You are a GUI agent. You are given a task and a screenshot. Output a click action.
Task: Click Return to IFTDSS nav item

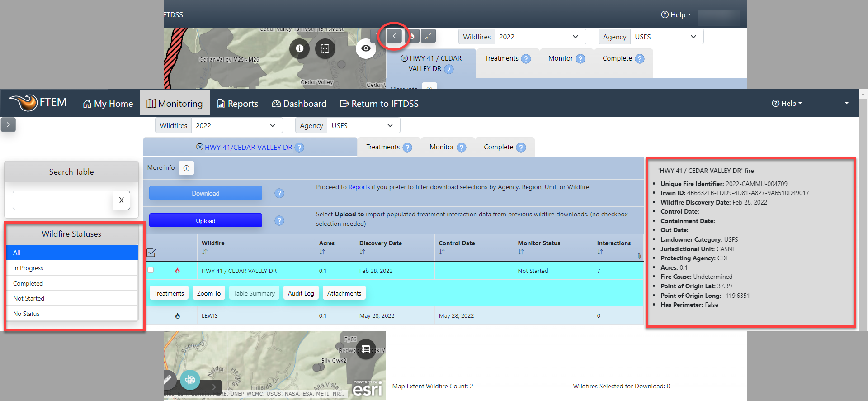coord(379,104)
